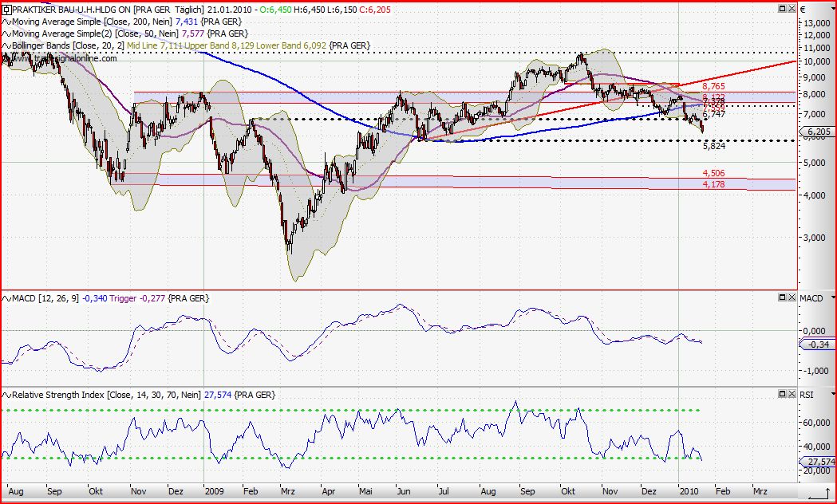Open the MACD axis dropdown arrow
837x504 pixels.
pyautogui.click(x=833, y=297)
